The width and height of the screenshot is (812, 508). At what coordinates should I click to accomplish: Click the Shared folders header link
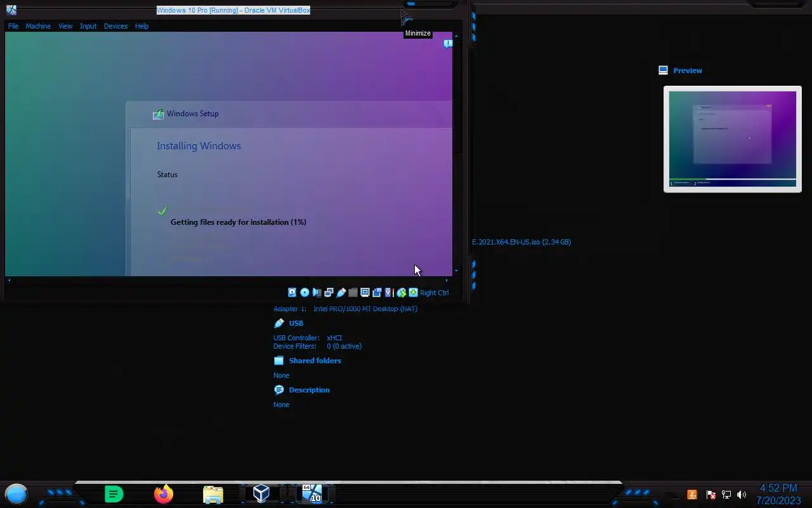pyautogui.click(x=315, y=361)
